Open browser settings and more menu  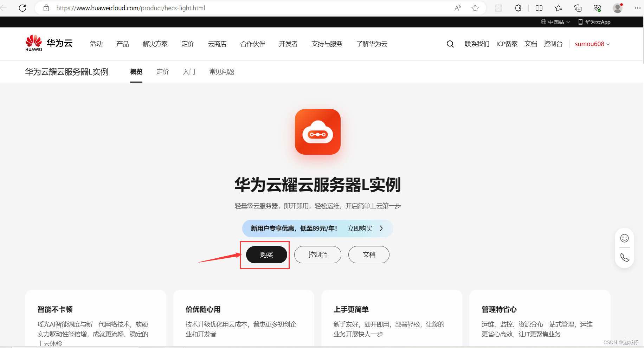637,8
